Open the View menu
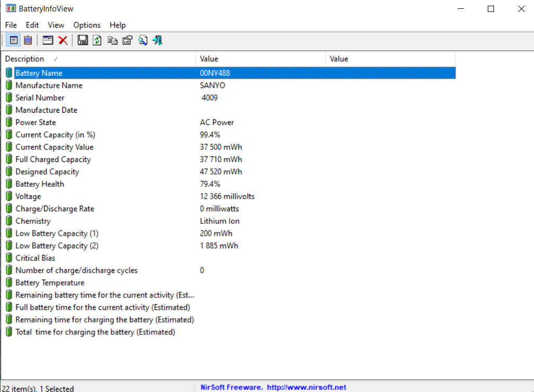The height and width of the screenshot is (392, 534). coord(56,25)
